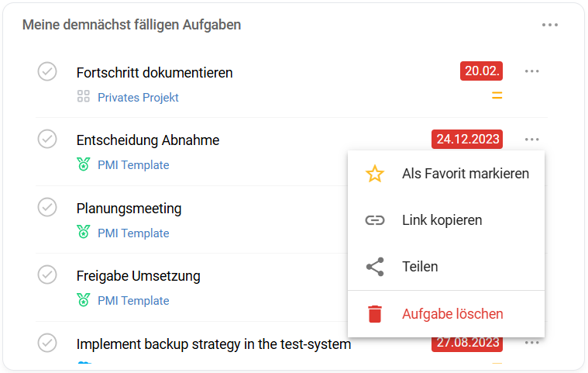The image size is (588, 373).
Task: Click the red 24.12.2023 due date badge
Action: [466, 140]
